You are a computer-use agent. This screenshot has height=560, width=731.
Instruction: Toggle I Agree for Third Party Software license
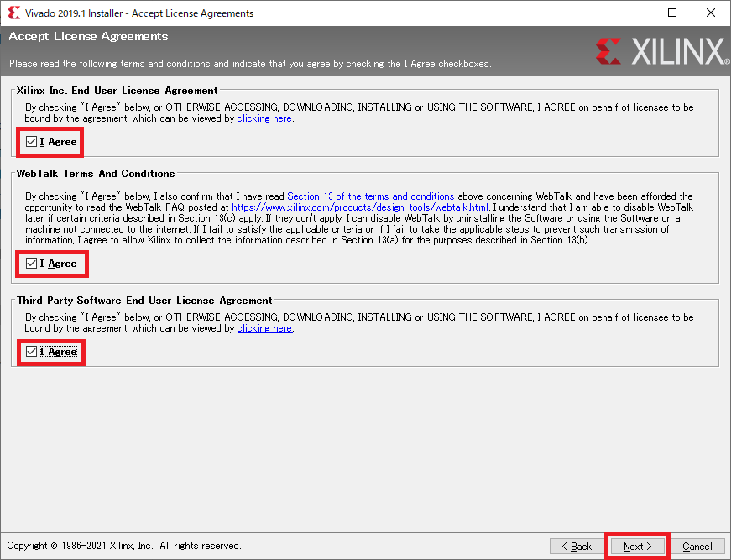32,352
